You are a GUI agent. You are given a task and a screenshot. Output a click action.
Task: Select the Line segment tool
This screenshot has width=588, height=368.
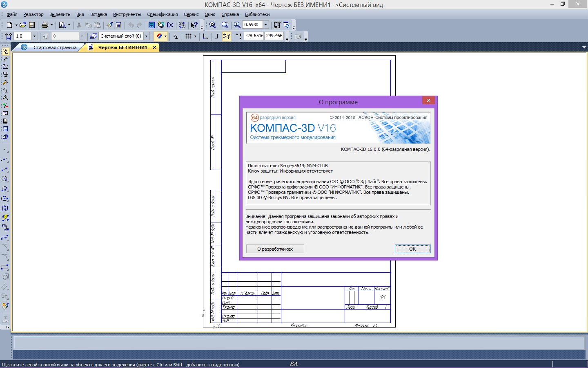coord(5,169)
